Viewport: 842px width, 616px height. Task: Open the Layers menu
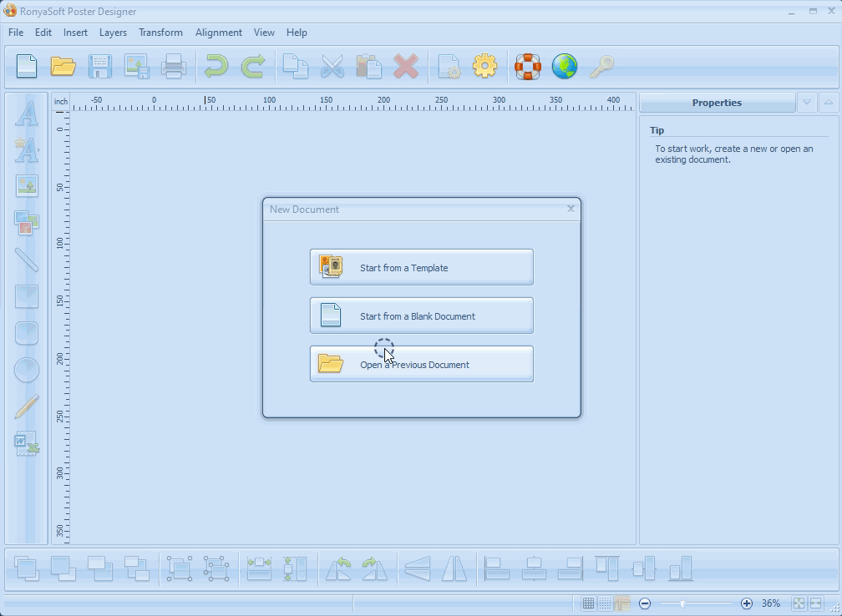(x=113, y=33)
